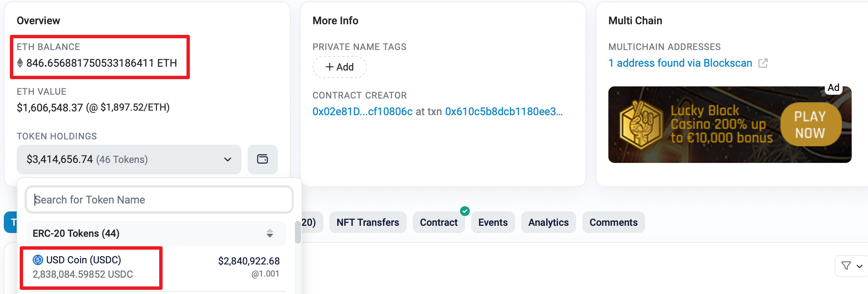Image resolution: width=868 pixels, height=294 pixels.
Task: Open the Contract tab
Action: point(439,222)
